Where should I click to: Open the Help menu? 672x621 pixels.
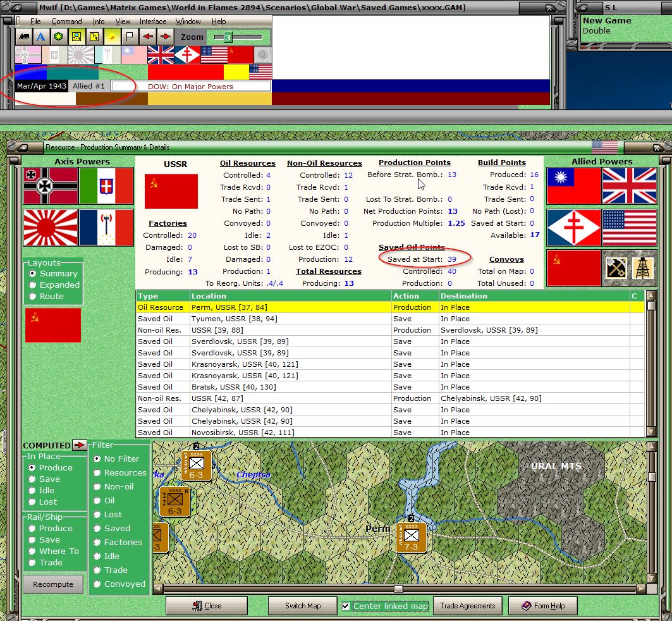219,22
